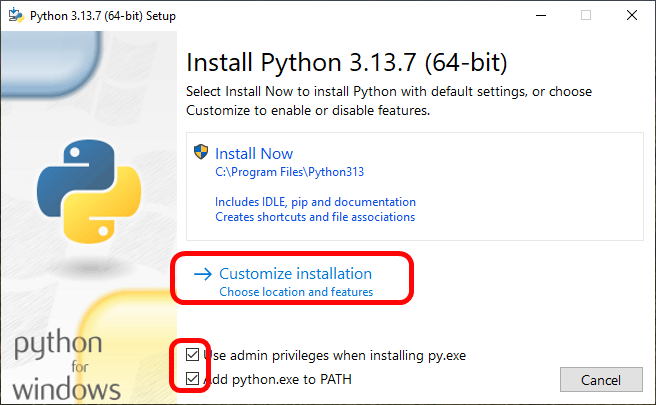656x405 pixels.
Task: Start installation with the Install Now link
Action: [254, 153]
